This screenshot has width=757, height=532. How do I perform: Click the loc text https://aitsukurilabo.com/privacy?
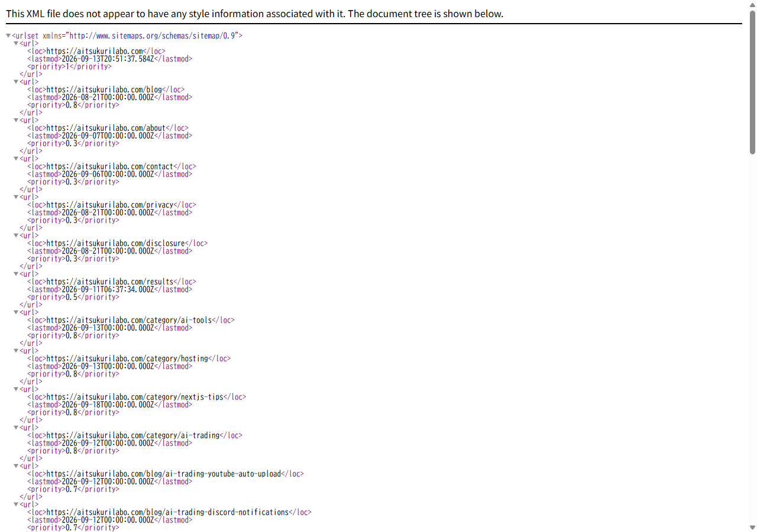pos(110,205)
